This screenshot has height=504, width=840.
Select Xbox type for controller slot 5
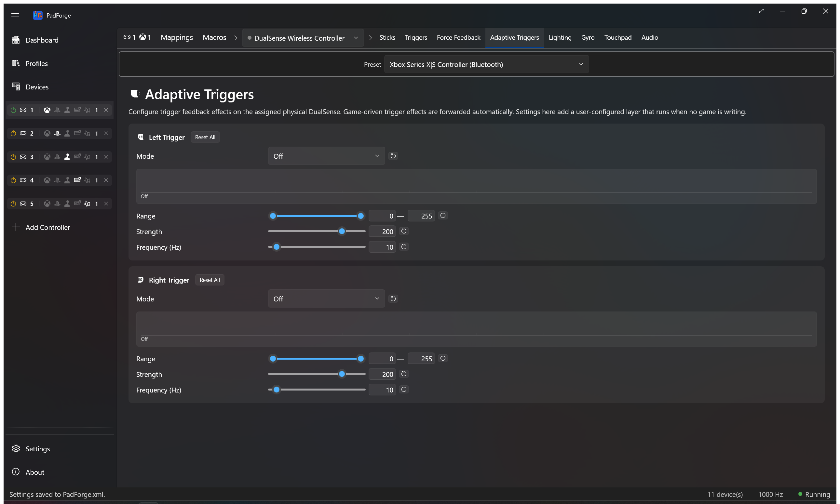pyautogui.click(x=47, y=204)
